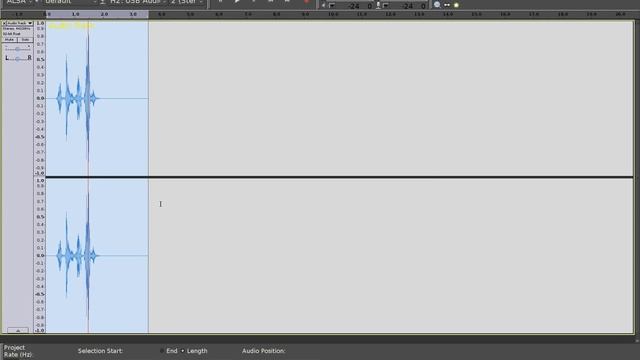Click the speaker icon of the playback meter
The width and height of the screenshot is (640, 360).
pos(323,5)
